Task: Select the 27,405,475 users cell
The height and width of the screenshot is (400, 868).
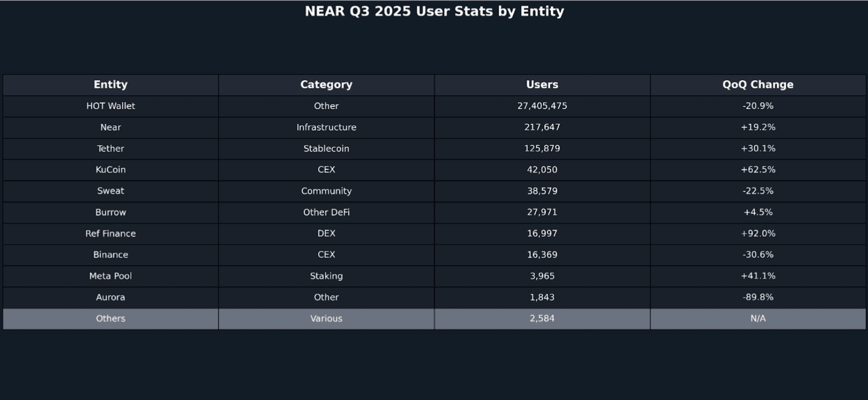Action: pos(542,106)
